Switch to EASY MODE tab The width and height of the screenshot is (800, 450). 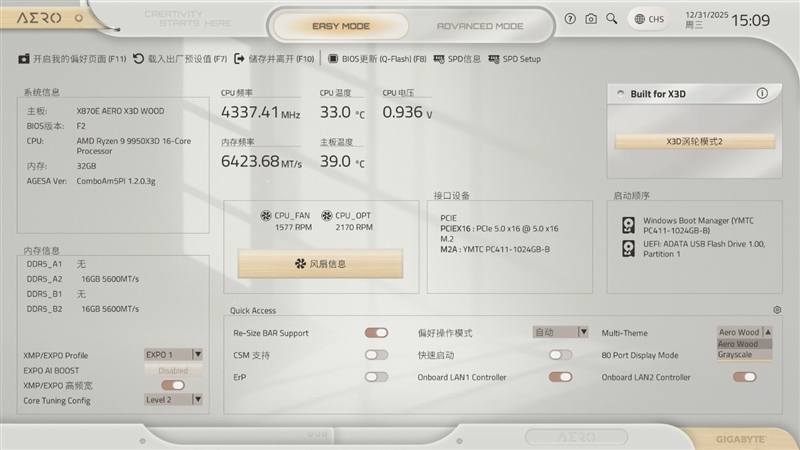(341, 26)
